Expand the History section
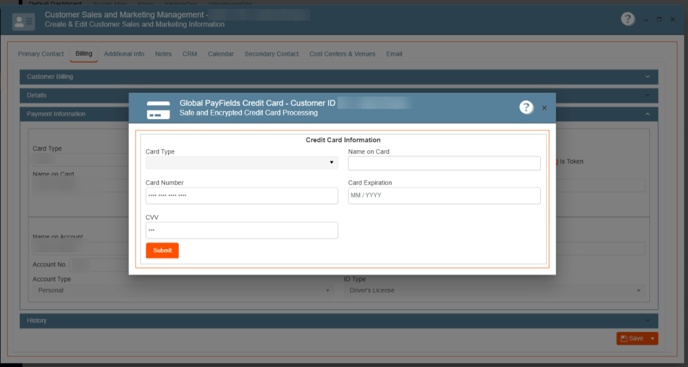Screen dimensions: 688x367 coord(339,321)
